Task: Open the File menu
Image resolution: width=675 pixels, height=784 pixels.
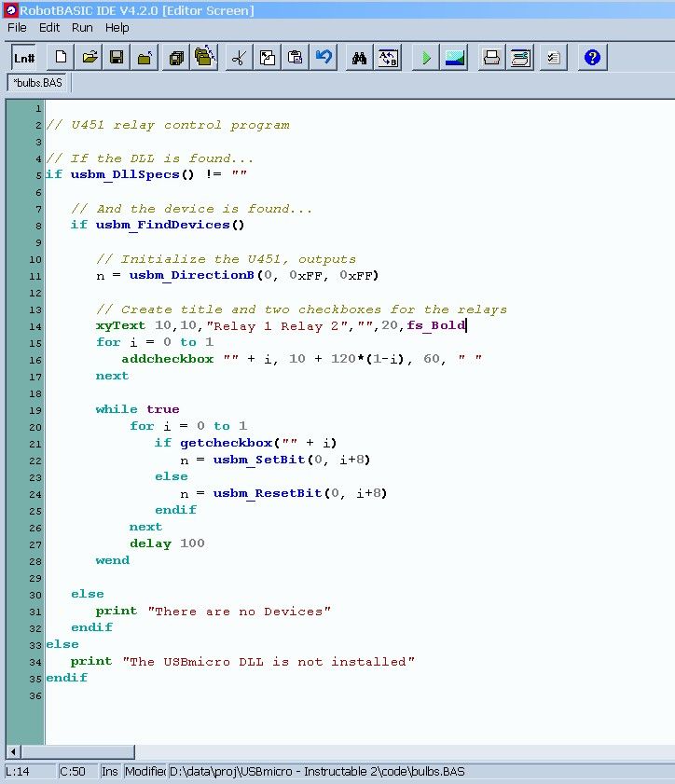Action: pos(17,27)
